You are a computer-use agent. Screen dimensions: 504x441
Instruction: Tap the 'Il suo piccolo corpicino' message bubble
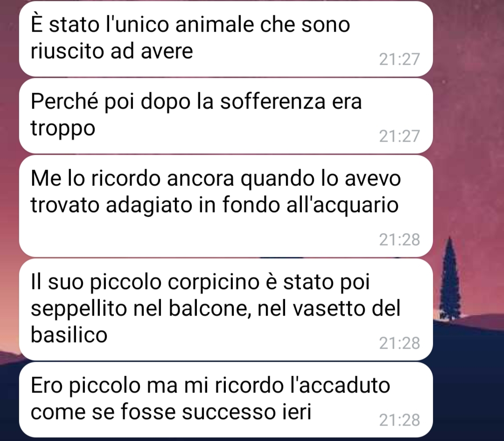(x=226, y=310)
